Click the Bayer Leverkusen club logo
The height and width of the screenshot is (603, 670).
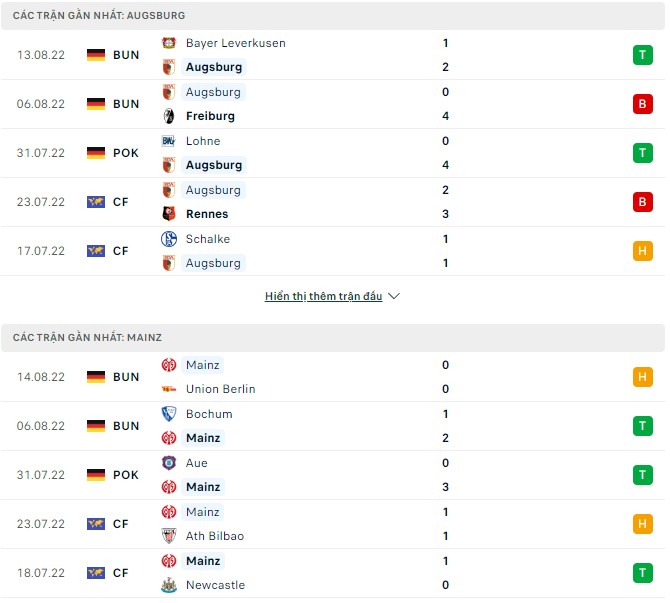coord(169,43)
